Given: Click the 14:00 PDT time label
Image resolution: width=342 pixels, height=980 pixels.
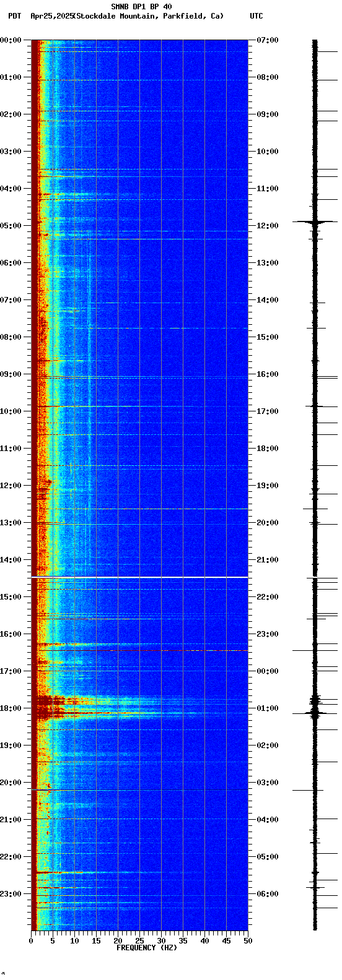Looking at the screenshot, I should (x=11, y=560).
